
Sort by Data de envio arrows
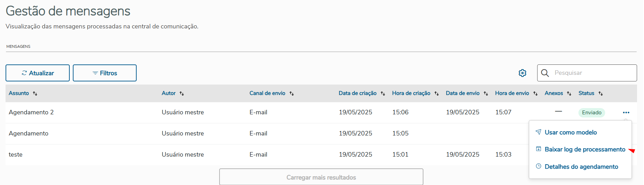[x=486, y=94]
